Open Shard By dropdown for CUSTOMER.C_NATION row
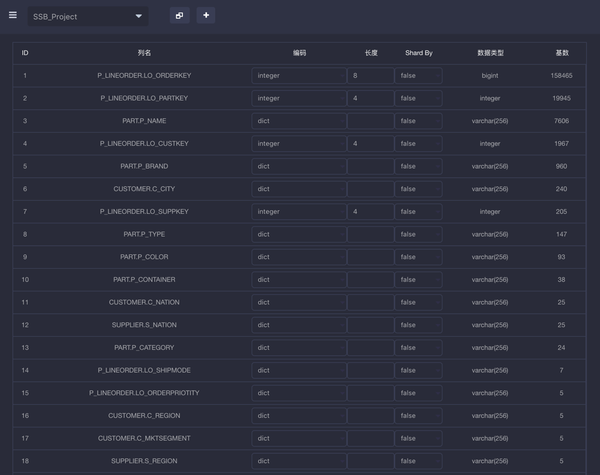 (419, 302)
